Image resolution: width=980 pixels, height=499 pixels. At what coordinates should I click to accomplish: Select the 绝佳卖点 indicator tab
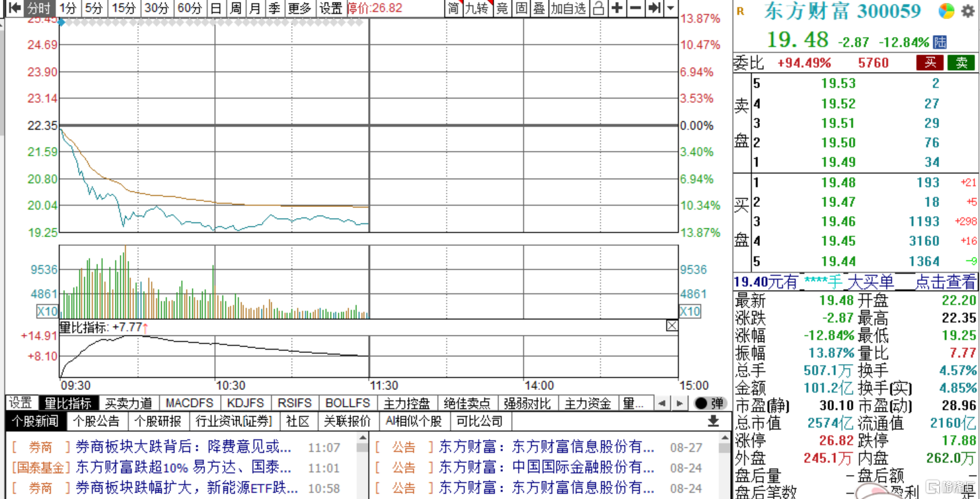467,403
